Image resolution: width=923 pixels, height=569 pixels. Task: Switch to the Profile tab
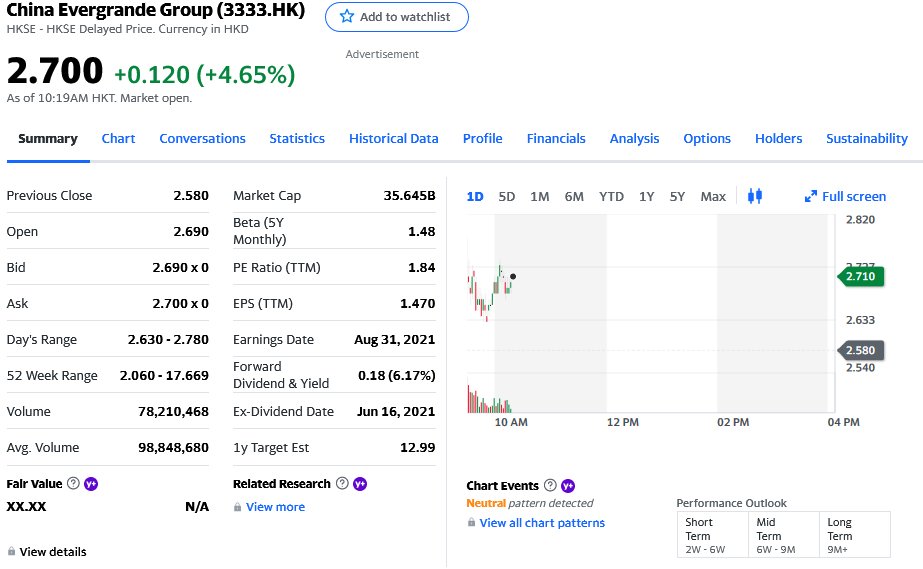[482, 139]
